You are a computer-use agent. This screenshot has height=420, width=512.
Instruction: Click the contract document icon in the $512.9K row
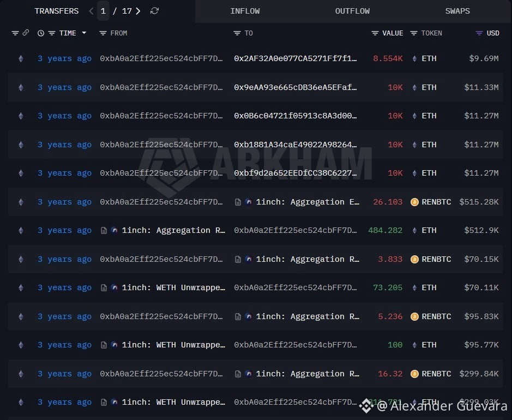104,231
